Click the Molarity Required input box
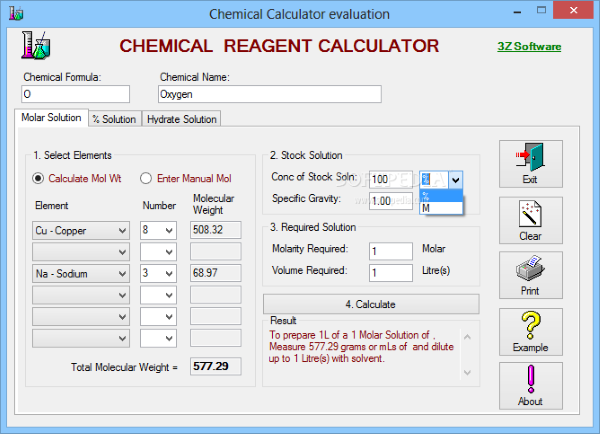Screen dimensions: 600x434 click(390, 250)
